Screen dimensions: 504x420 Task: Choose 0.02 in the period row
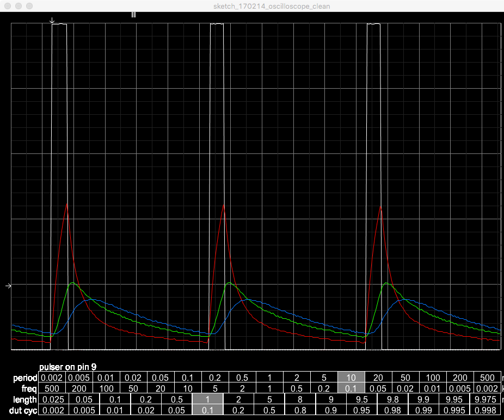click(133, 377)
